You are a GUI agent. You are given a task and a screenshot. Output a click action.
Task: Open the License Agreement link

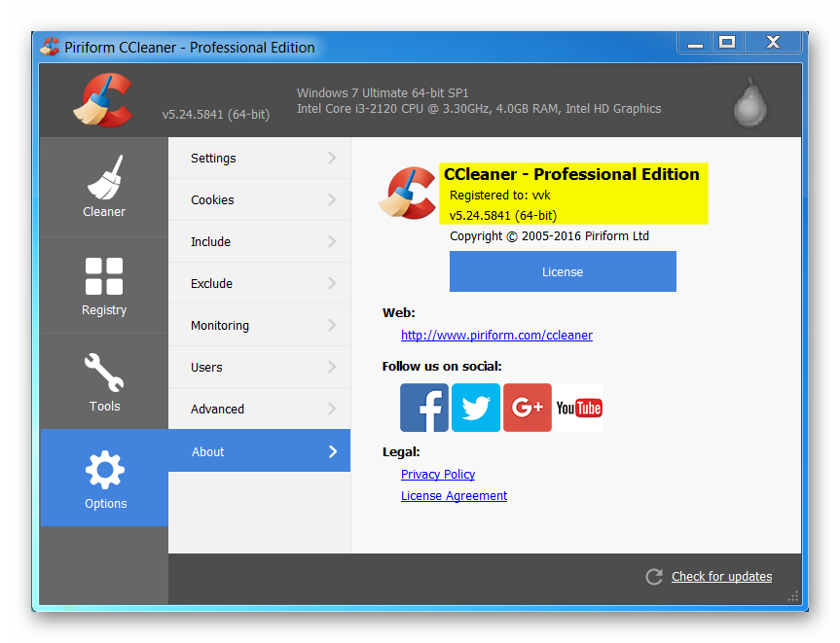click(x=454, y=496)
